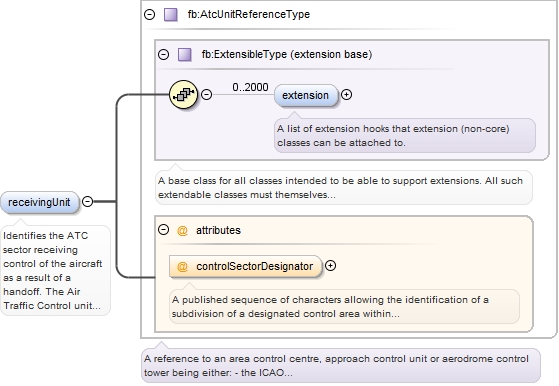Click the 0..2000 cardinality label
The height and width of the screenshot is (386, 559).
[x=250, y=87]
